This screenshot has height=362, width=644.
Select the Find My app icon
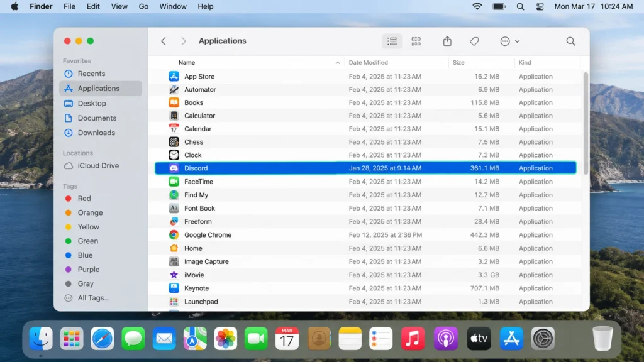(x=174, y=195)
